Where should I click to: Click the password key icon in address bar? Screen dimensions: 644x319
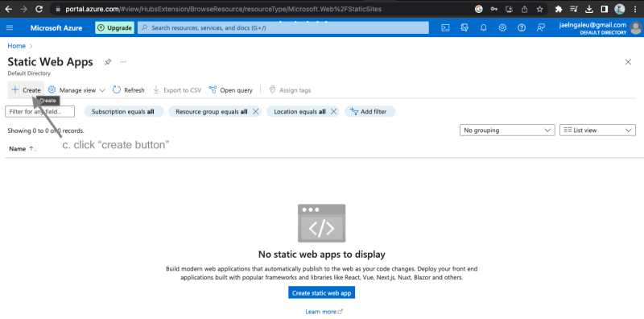(x=494, y=9)
